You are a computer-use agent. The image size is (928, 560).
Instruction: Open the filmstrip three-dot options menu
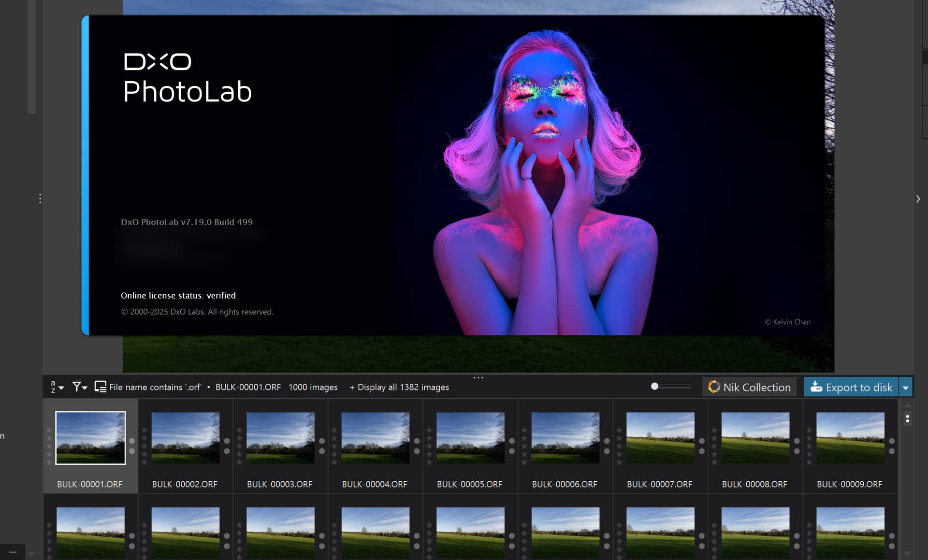point(907,418)
